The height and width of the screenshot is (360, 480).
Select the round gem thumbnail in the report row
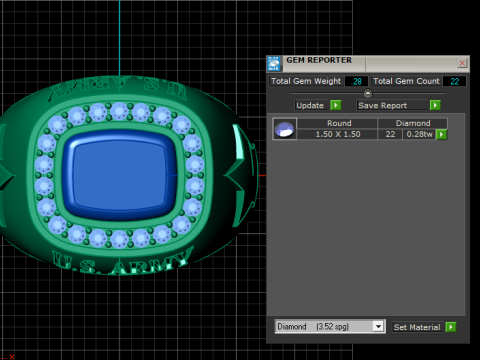284,129
